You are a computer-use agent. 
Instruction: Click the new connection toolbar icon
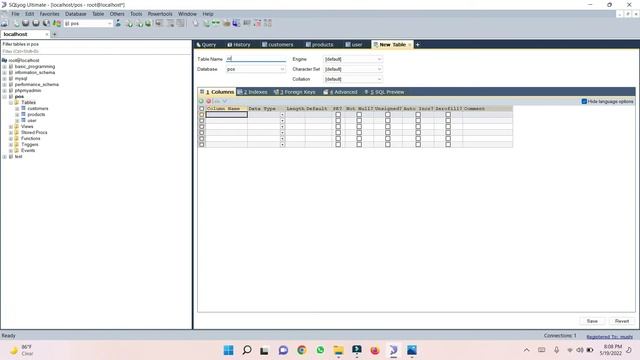(5, 23)
